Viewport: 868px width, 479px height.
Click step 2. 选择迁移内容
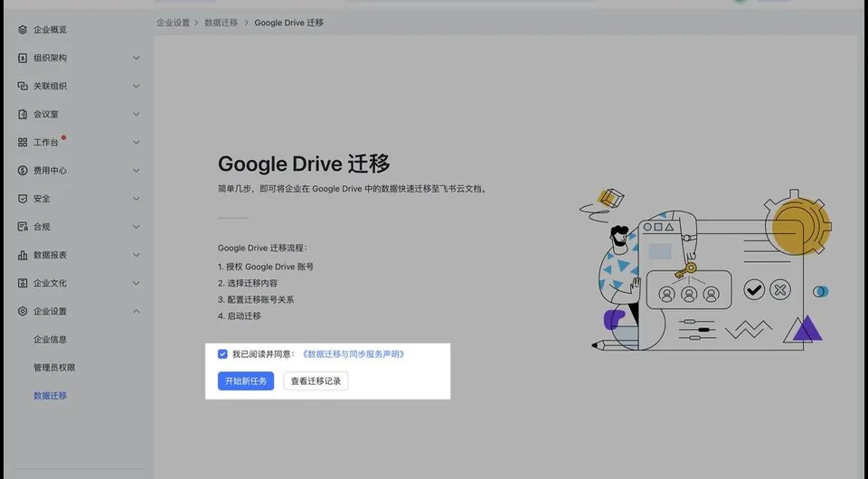(x=248, y=283)
